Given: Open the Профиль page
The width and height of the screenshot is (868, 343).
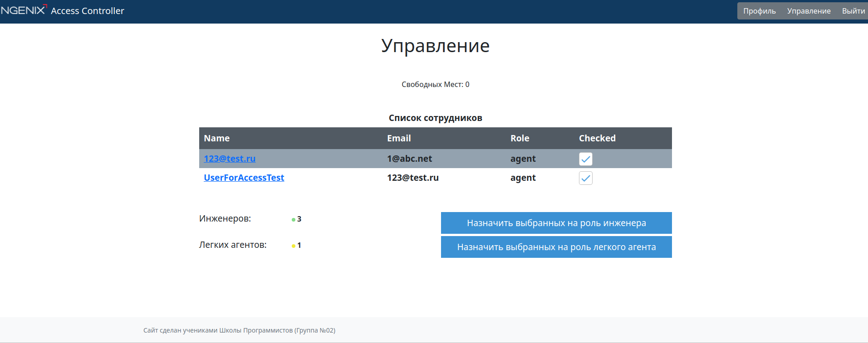Looking at the screenshot, I should (x=759, y=11).
